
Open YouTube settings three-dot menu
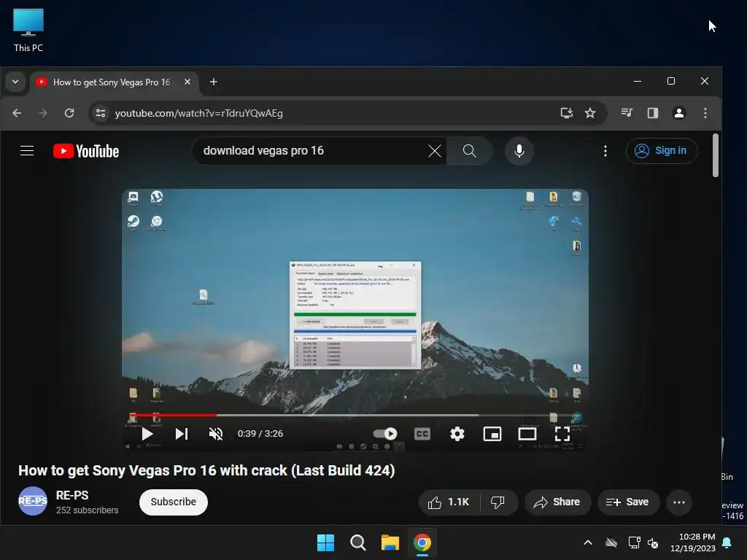[605, 151]
